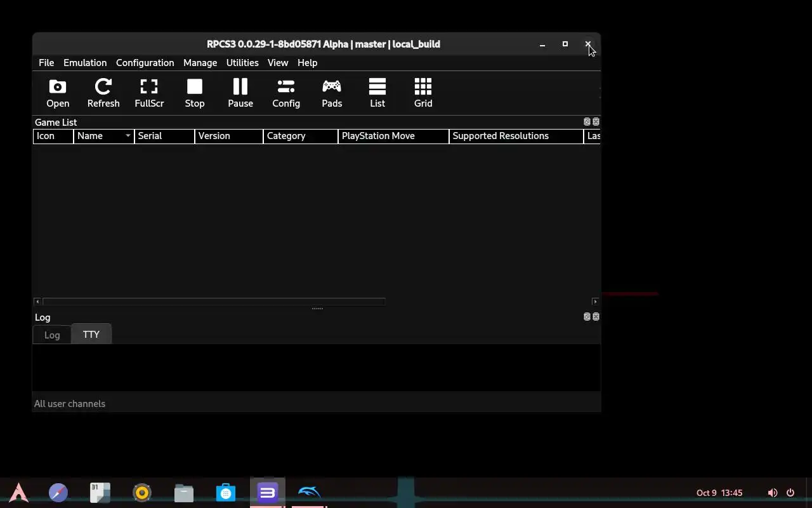Sort by the PlayStation Move column
The image size is (812, 508).
tap(393, 136)
